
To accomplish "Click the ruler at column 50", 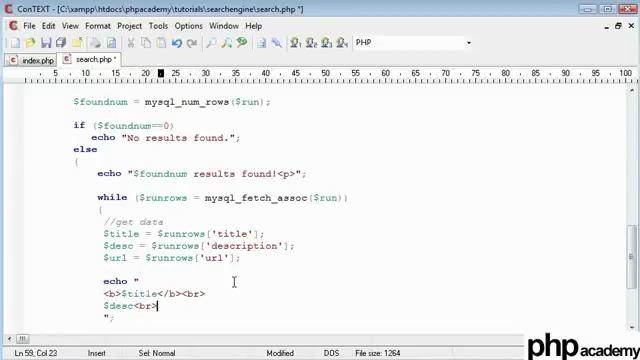I will (x=325, y=73).
